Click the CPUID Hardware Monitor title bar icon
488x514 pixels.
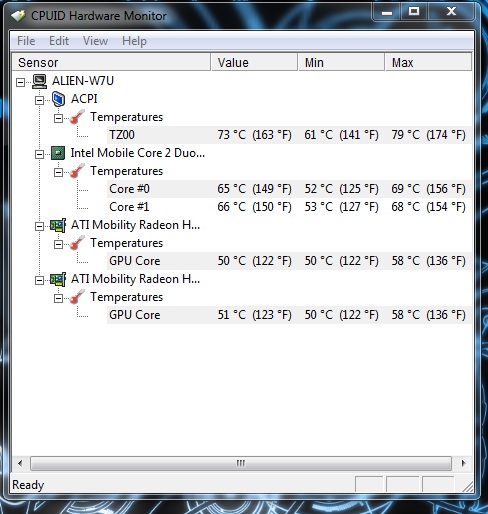point(18,15)
